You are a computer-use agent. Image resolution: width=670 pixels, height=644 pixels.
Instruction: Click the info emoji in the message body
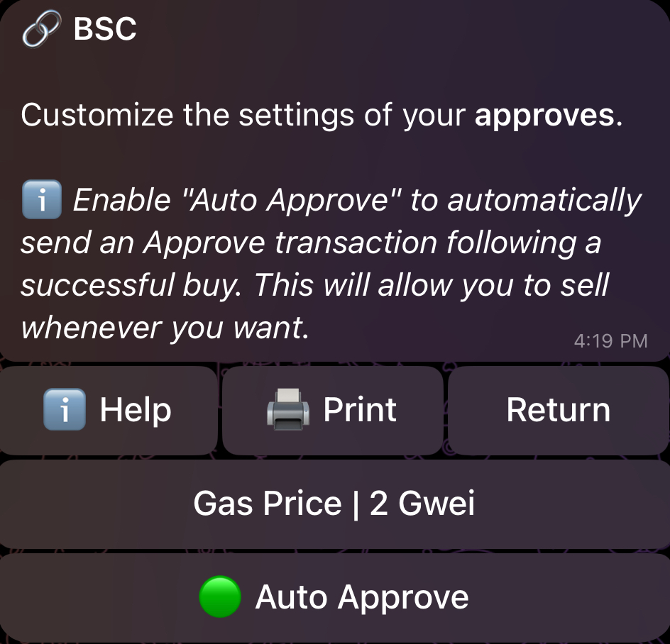coord(41,199)
